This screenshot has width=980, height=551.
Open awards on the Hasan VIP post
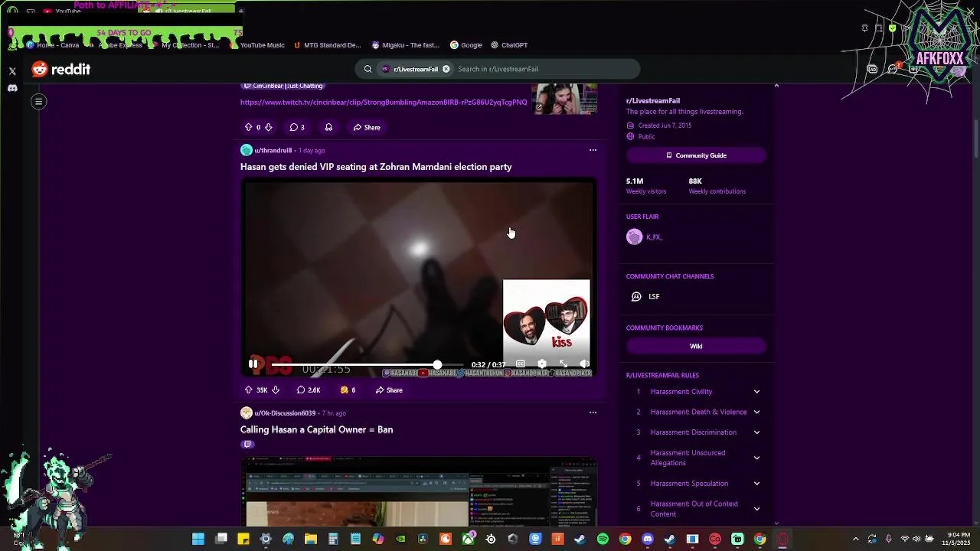(x=348, y=390)
